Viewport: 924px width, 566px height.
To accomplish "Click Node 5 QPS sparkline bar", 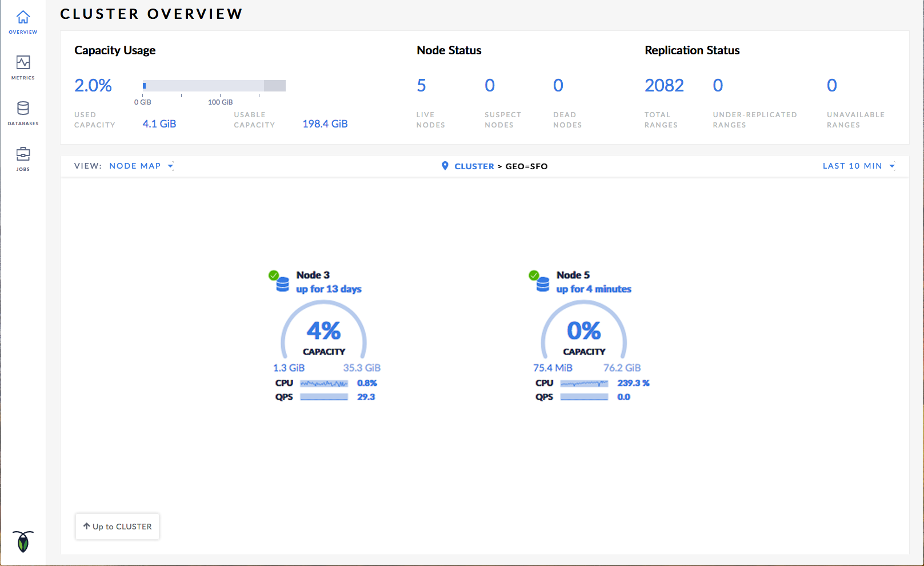I will click(x=584, y=397).
